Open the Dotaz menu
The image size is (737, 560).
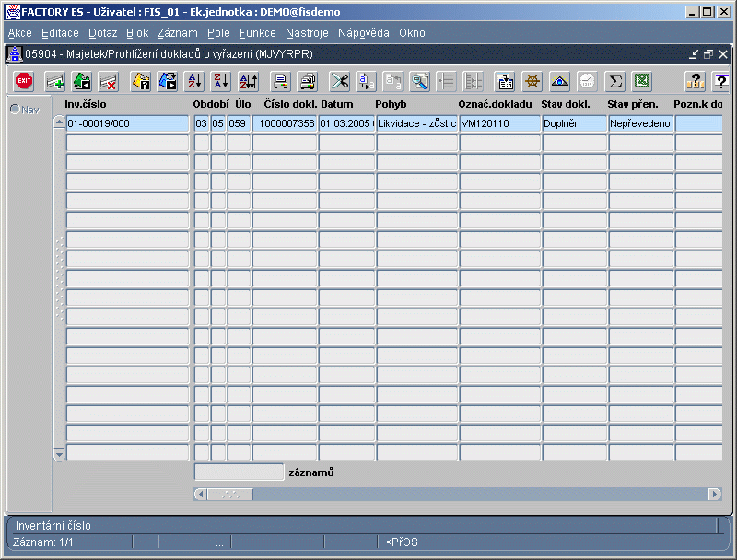(x=102, y=33)
